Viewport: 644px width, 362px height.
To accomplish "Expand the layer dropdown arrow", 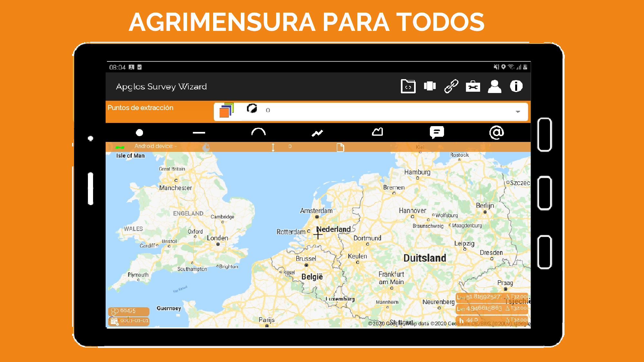I will 518,112.
